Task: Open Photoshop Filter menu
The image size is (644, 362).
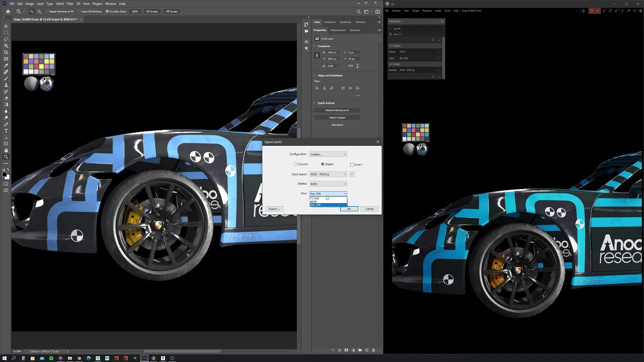Action: click(70, 4)
